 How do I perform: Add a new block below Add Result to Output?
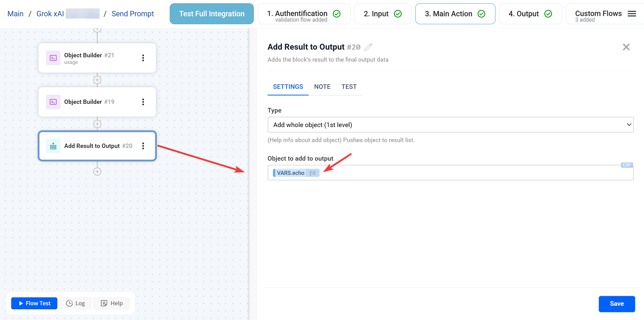[97, 171]
